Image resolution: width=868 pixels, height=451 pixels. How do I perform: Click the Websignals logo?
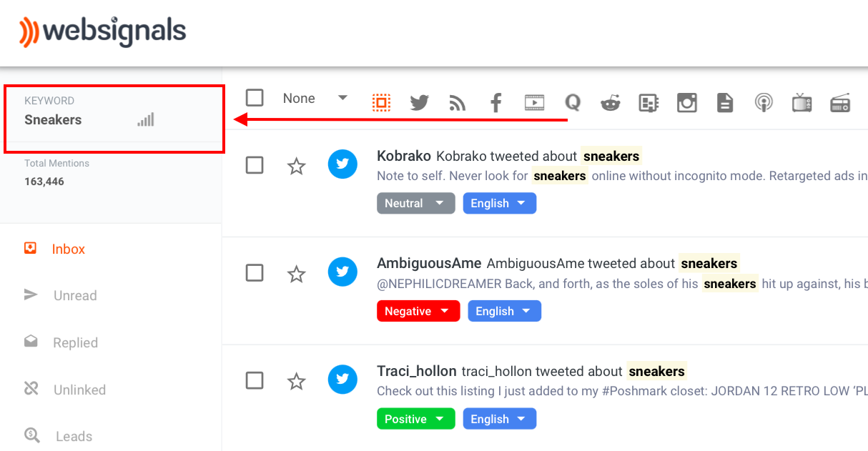point(102,31)
